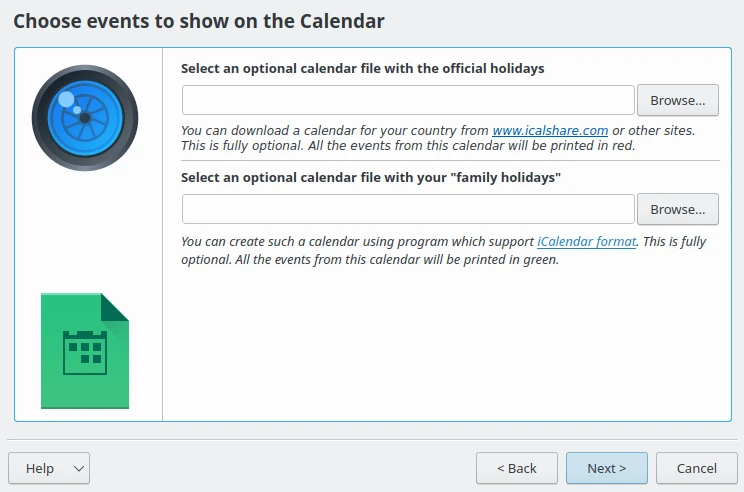The height and width of the screenshot is (492, 744).
Task: Click the official holidays bold label
Action: coord(362,68)
